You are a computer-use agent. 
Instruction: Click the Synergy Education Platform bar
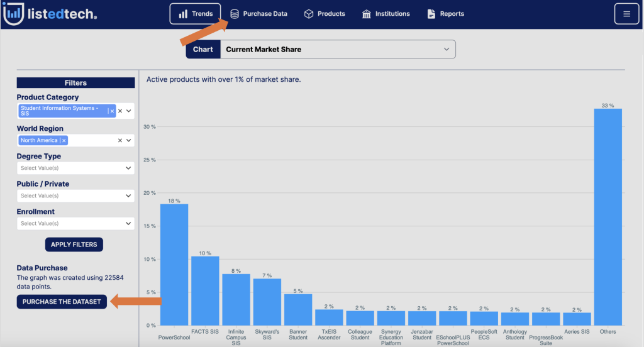(391, 318)
